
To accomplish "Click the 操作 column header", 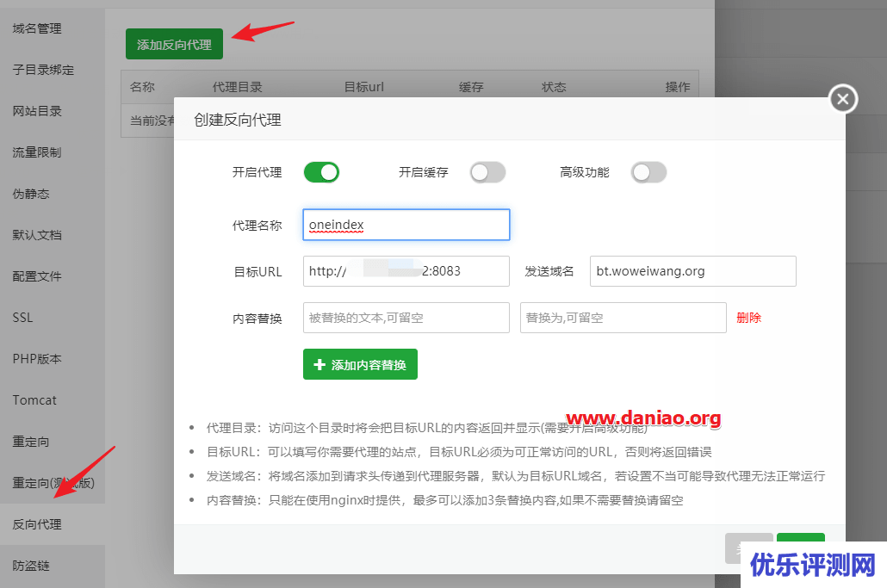I will pos(678,86).
